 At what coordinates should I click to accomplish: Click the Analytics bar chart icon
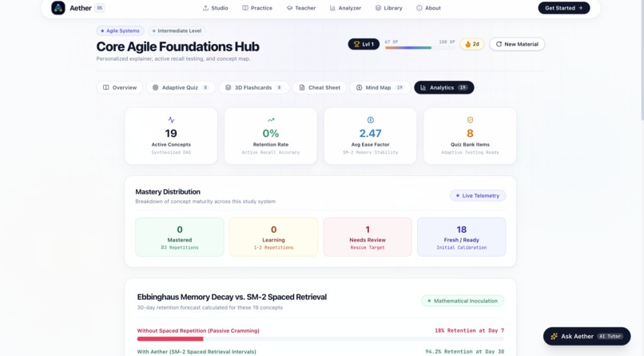tap(423, 87)
